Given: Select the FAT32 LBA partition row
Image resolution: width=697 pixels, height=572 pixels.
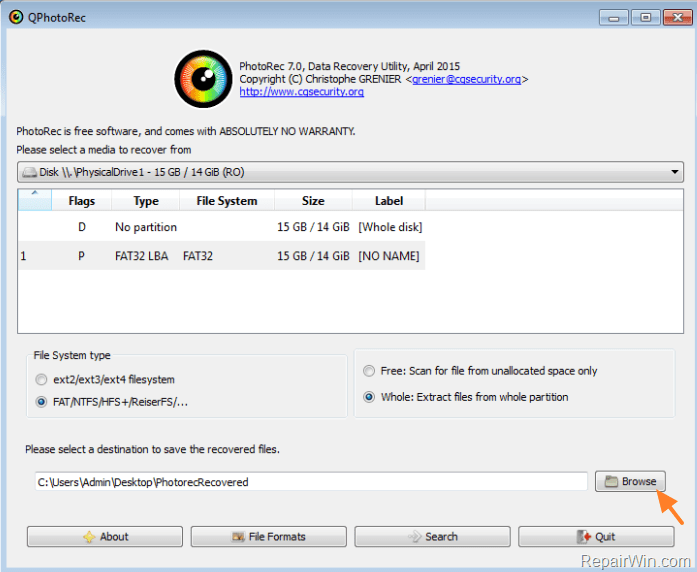Looking at the screenshot, I should pos(221,256).
